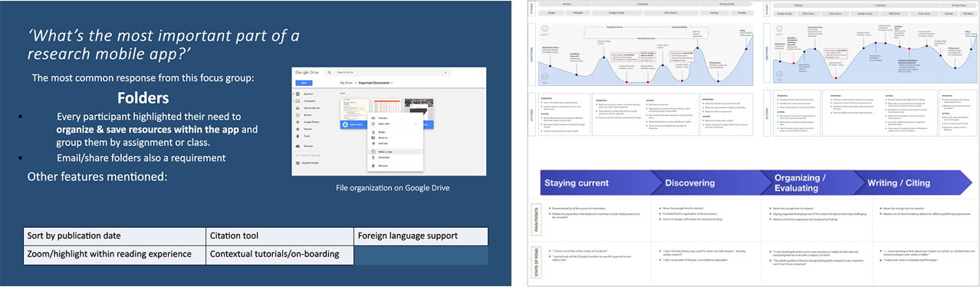
Task: Click the 'Folders' heading on the slide
Action: click(143, 98)
